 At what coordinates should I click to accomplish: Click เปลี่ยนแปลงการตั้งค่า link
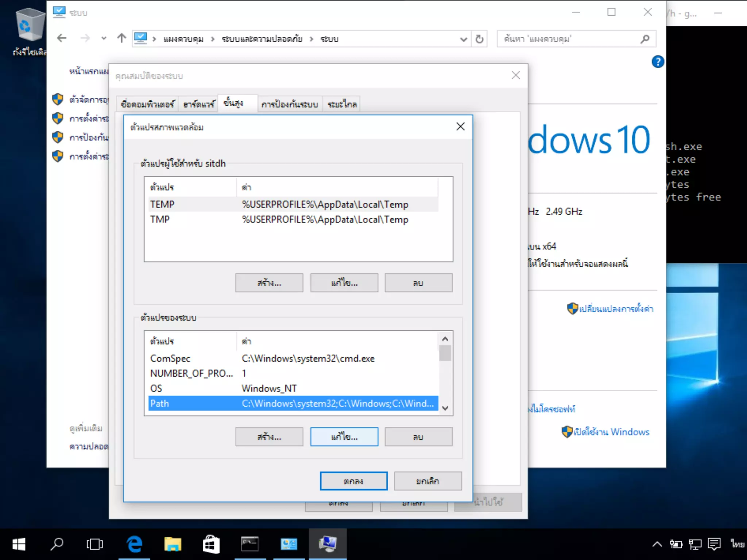tap(616, 309)
